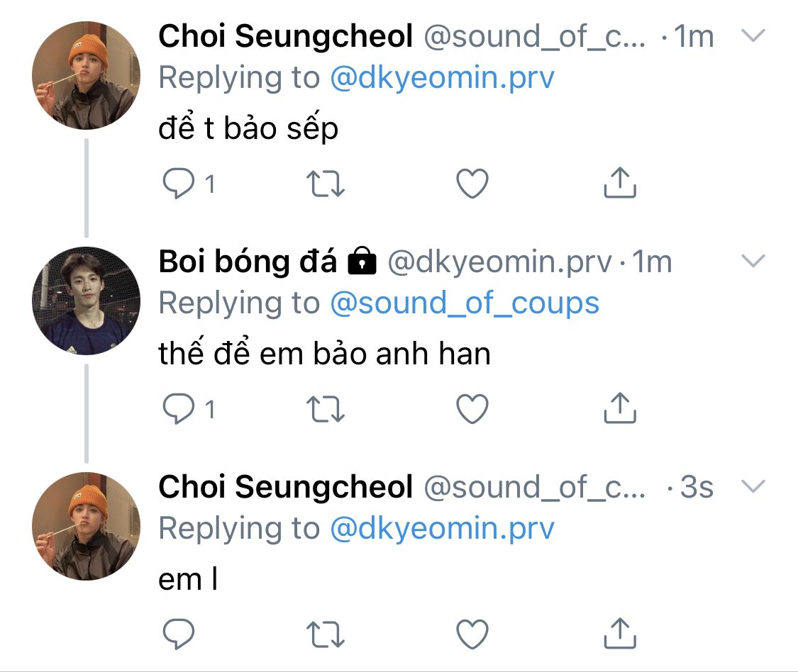Like "thế để em bảo anh han" tweet

472,409
